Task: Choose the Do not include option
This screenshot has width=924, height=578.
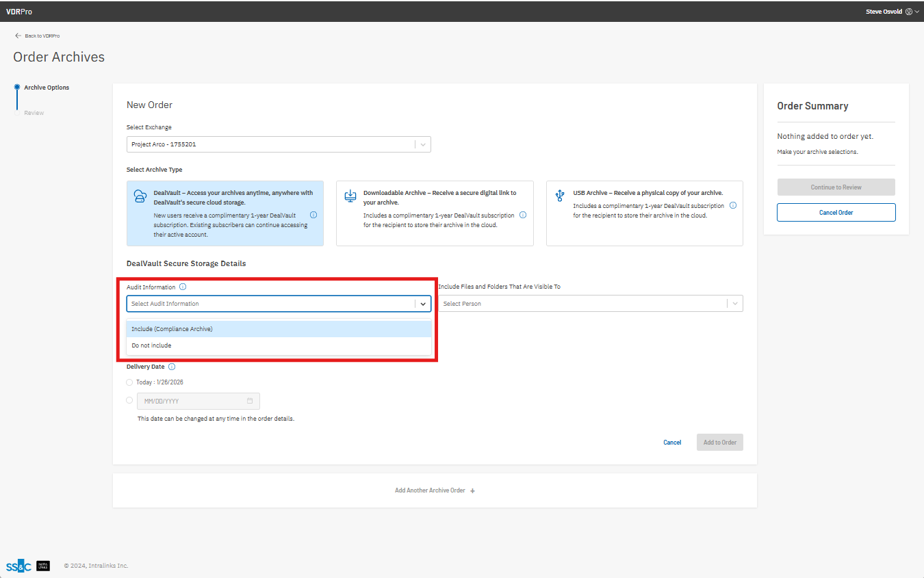Action: [x=279, y=345]
